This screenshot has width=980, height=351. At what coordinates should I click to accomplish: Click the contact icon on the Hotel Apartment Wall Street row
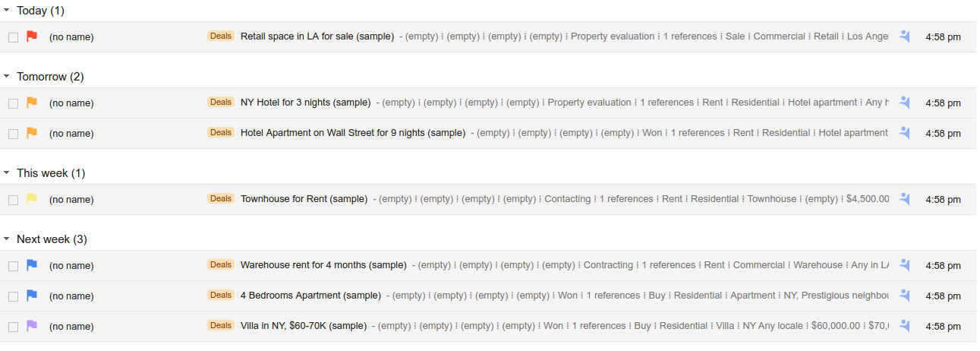(904, 133)
